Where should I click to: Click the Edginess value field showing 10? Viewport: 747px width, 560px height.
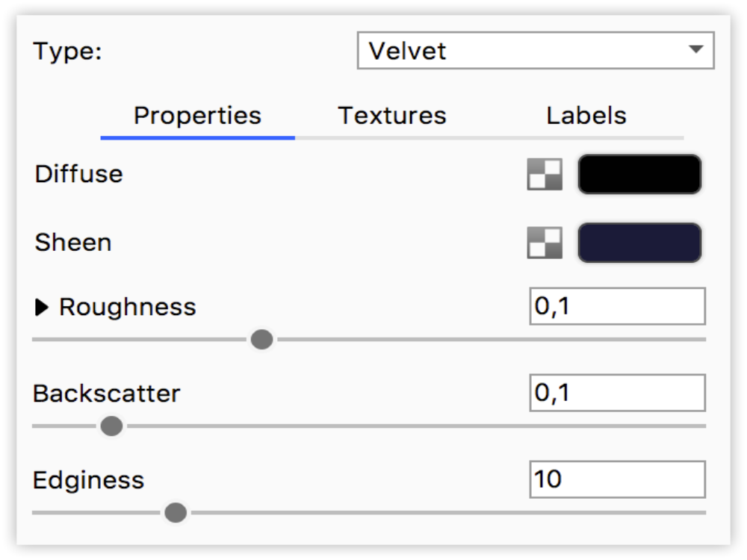point(617,479)
